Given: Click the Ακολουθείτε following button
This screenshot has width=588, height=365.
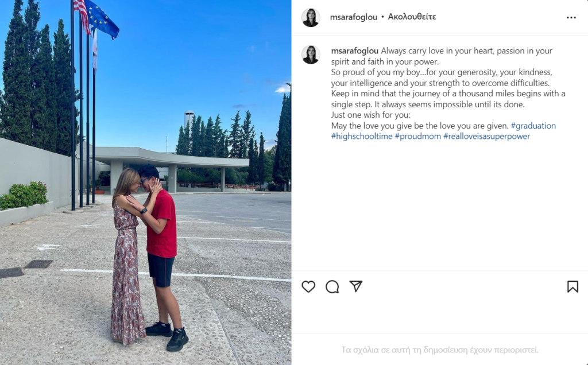Looking at the screenshot, I should [412, 17].
